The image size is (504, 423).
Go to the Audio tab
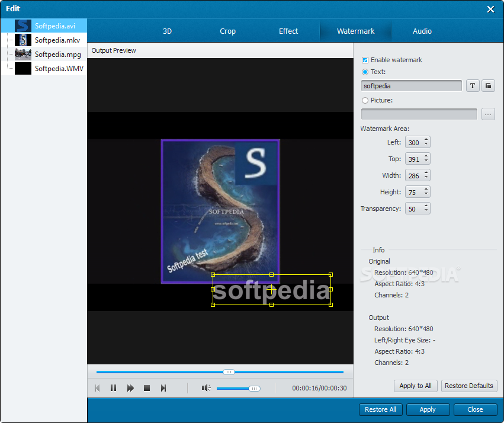422,31
